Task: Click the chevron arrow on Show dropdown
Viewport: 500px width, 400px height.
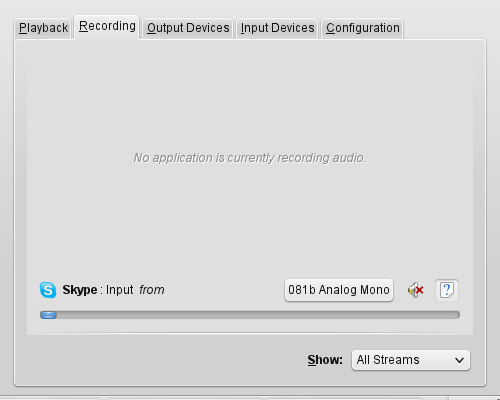Action: coord(459,360)
